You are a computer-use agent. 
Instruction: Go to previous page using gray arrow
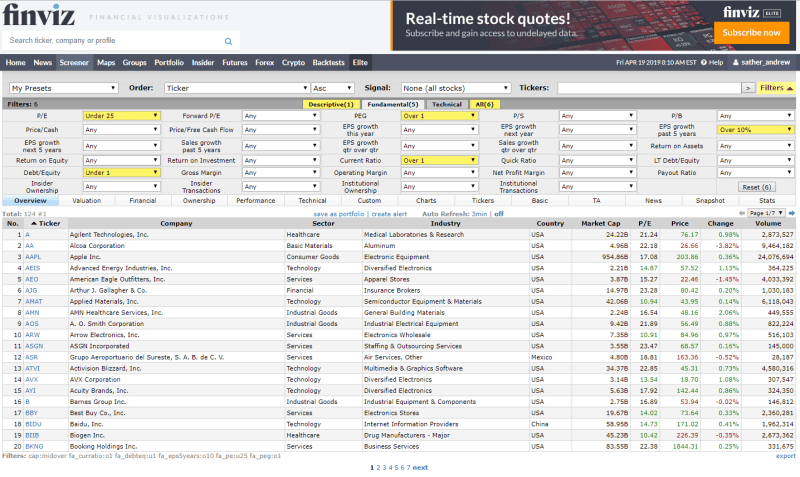tap(742, 213)
